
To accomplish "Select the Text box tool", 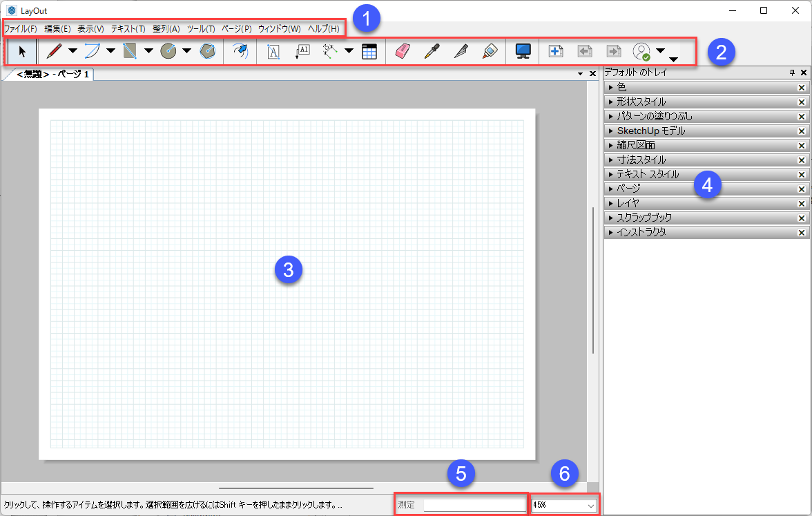I will pos(273,52).
